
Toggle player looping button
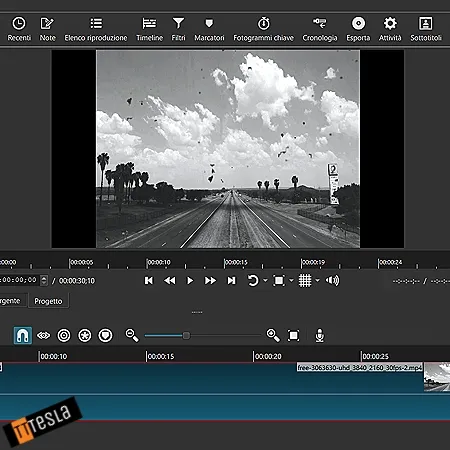pos(253,281)
